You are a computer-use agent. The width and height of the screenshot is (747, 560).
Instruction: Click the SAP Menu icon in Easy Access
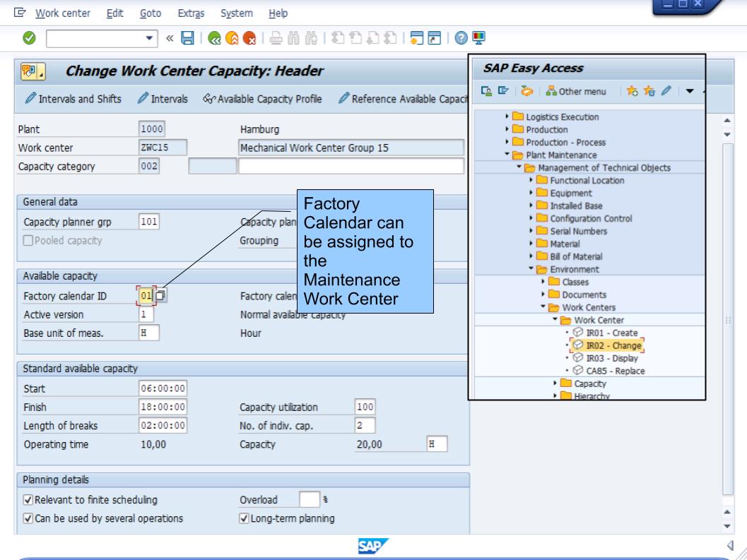tap(503, 90)
